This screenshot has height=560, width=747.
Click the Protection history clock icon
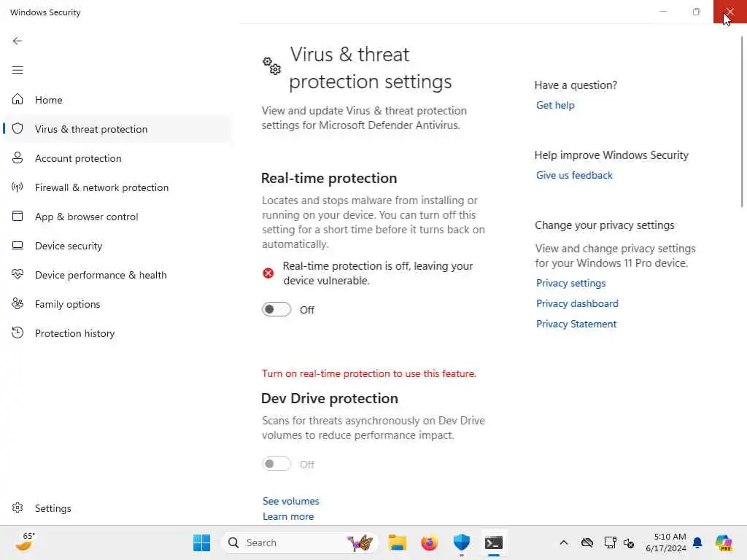pos(18,333)
